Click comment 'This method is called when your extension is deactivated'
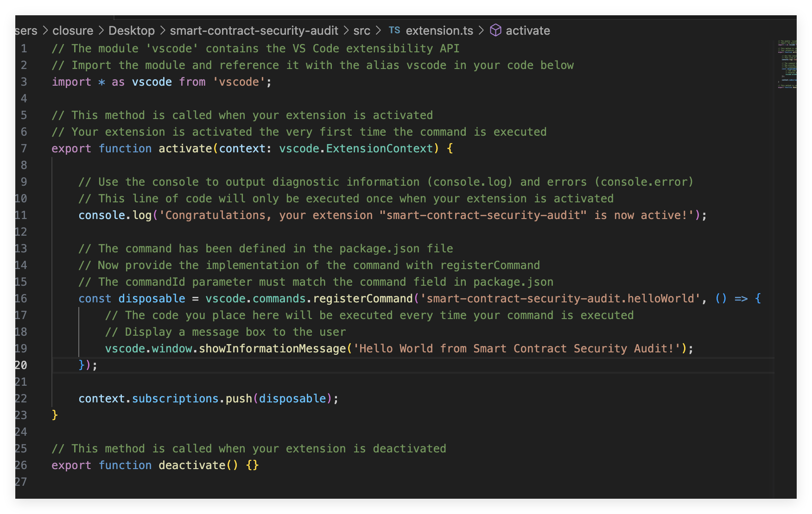This screenshot has width=812, height=514. coord(249,449)
